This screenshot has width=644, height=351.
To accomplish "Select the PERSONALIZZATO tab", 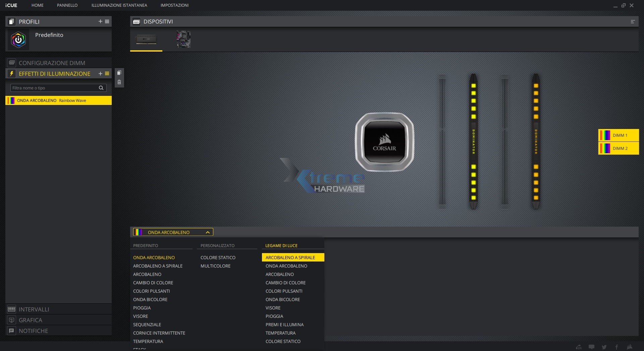I will [218, 245].
